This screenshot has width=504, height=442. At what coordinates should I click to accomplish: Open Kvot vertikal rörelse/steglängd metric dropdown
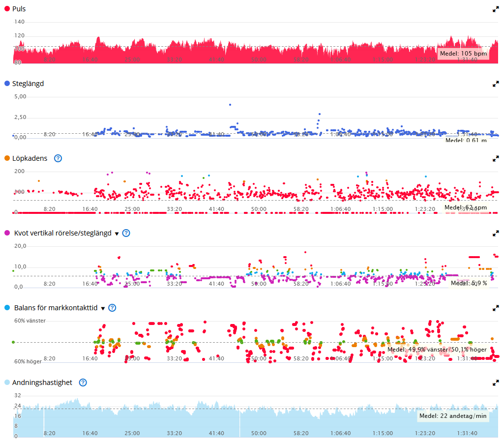117,234
